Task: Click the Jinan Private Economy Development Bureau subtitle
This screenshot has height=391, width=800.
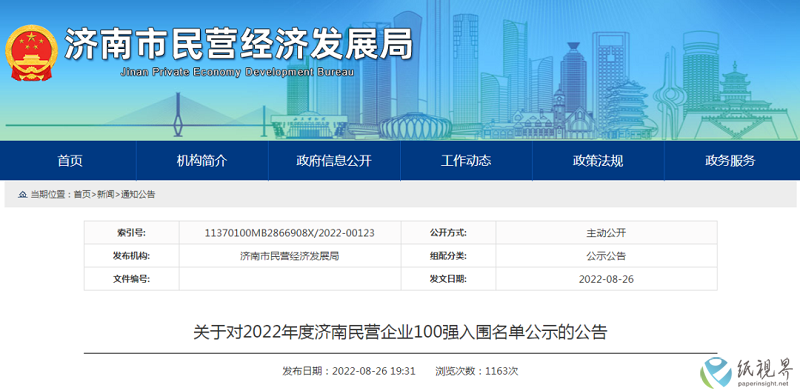Action: [x=237, y=72]
